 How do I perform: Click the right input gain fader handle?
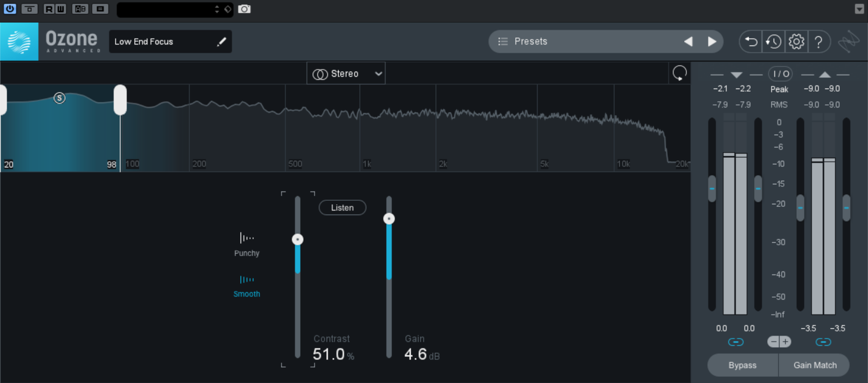point(758,188)
